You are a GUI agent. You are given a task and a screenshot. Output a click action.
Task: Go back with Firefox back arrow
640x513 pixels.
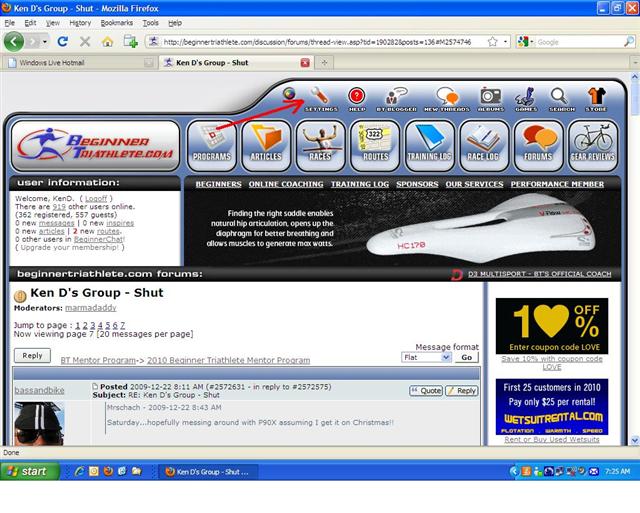pos(14,42)
